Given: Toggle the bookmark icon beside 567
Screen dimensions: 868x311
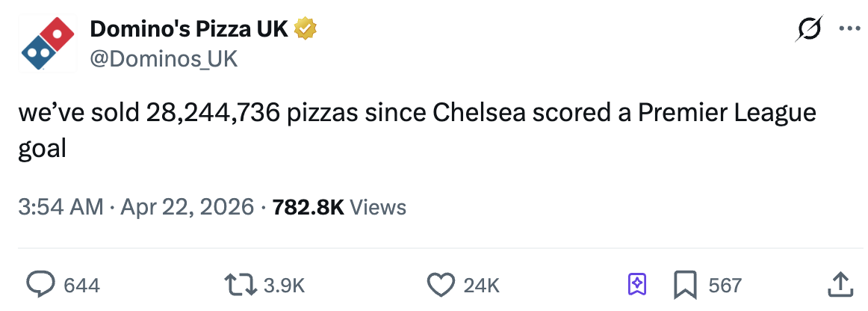Looking at the screenshot, I should click(x=684, y=284).
